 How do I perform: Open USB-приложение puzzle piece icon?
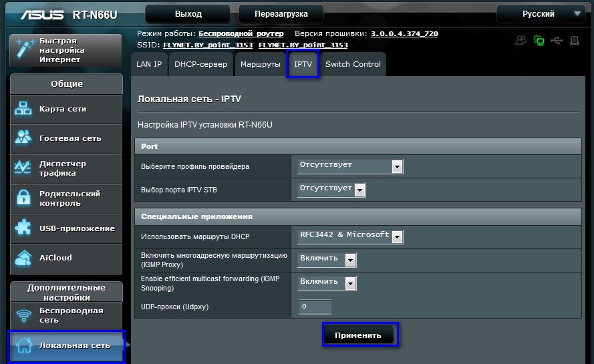[23, 228]
